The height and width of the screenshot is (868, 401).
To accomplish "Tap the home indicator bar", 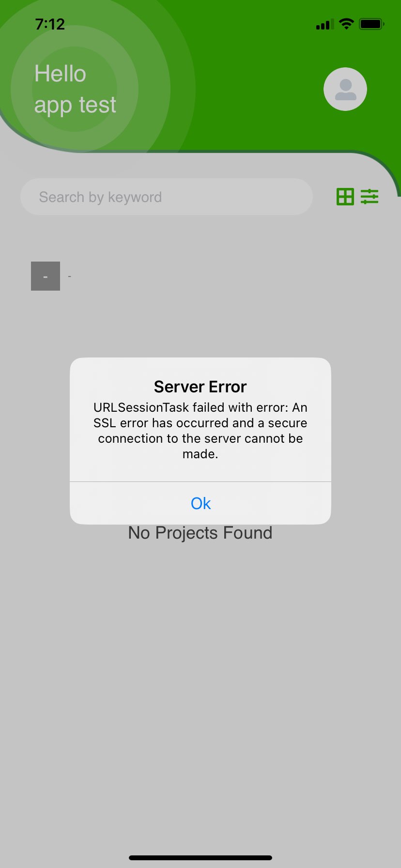I will click(x=200, y=857).
